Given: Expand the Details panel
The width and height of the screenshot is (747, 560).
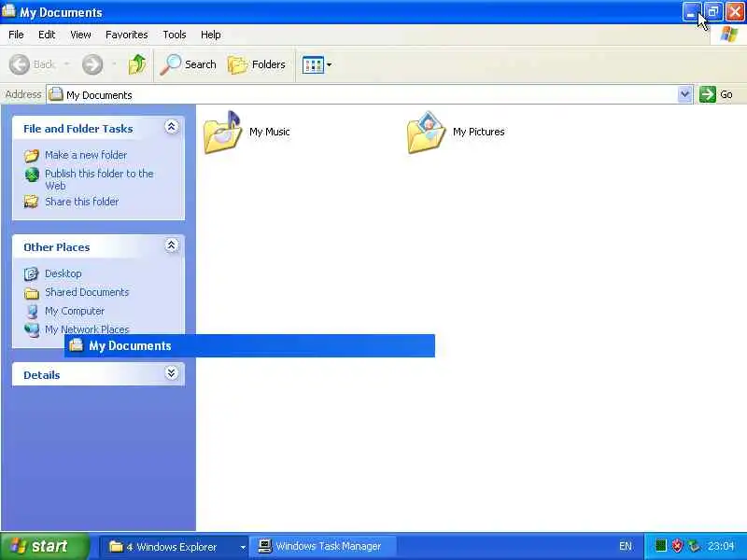Looking at the screenshot, I should [x=172, y=372].
